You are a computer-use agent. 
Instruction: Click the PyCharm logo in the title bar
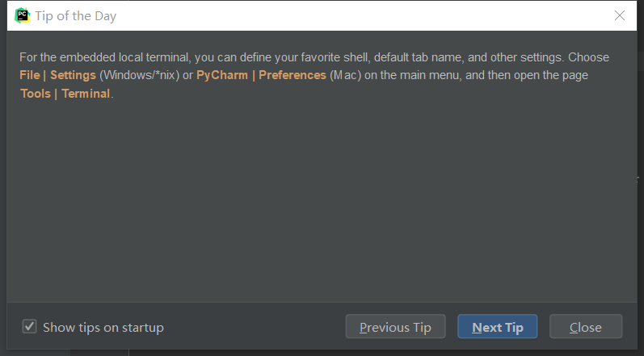[x=23, y=15]
